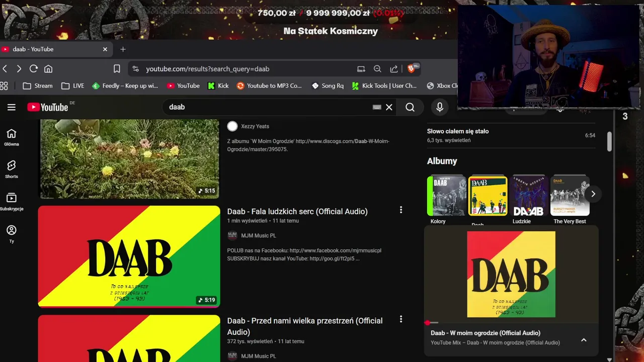Open Kick Tools | User Ch... bookmark
Viewport: 644px width, 362px height.
384,86
